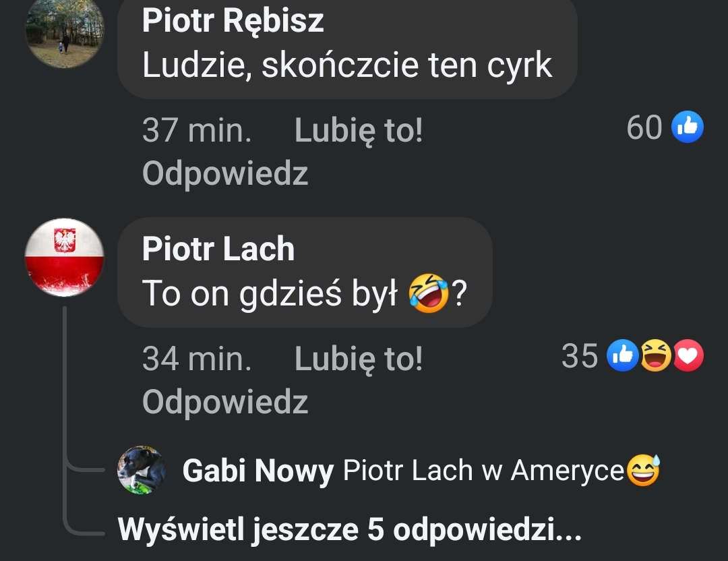Open the Gabi Nowy name link
This screenshot has width=728, height=561.
click(258, 471)
